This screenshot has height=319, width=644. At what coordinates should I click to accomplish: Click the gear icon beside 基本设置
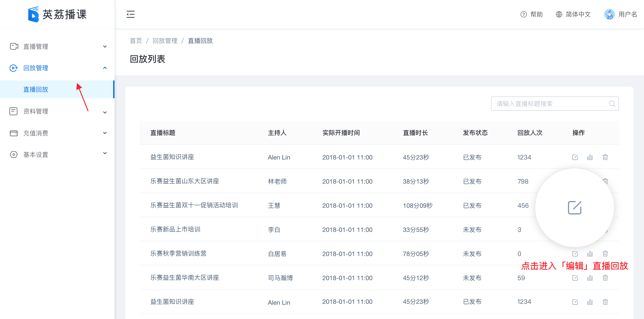pos(14,155)
